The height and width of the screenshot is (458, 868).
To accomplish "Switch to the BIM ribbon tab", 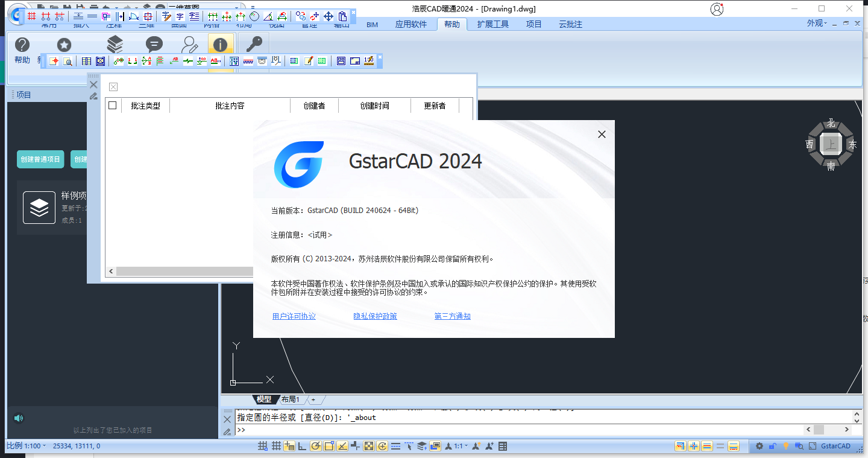I will click(x=373, y=24).
